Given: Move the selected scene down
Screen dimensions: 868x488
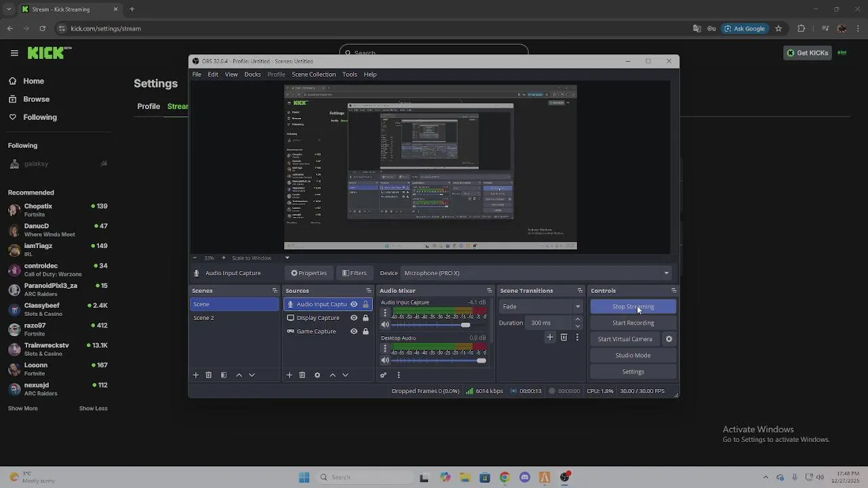Looking at the screenshot, I should pos(252,375).
